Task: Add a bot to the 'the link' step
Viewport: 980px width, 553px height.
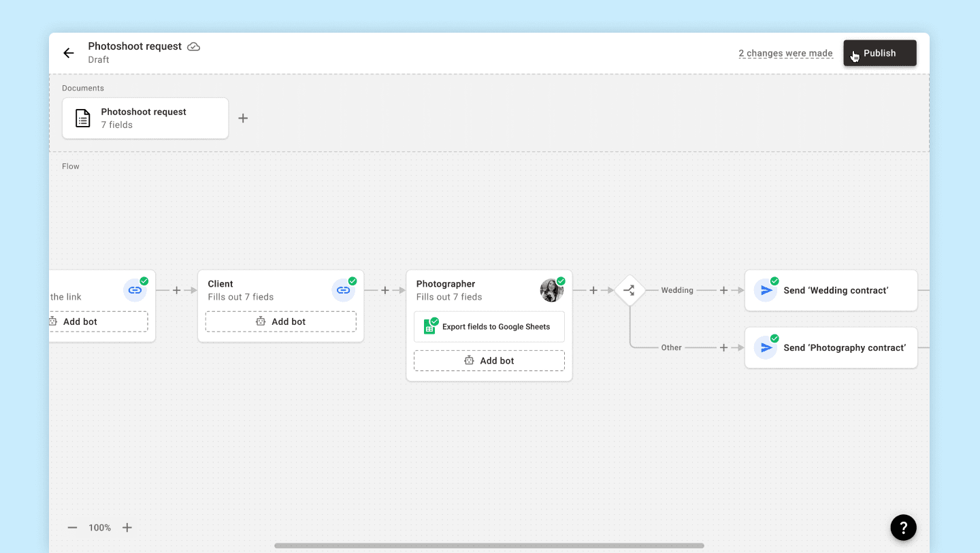Action: [99, 321]
